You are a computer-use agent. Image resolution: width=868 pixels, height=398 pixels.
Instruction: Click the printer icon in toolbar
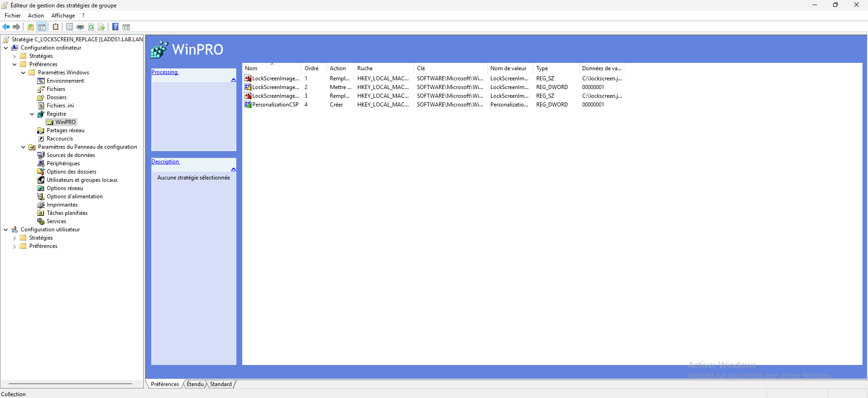(80, 27)
